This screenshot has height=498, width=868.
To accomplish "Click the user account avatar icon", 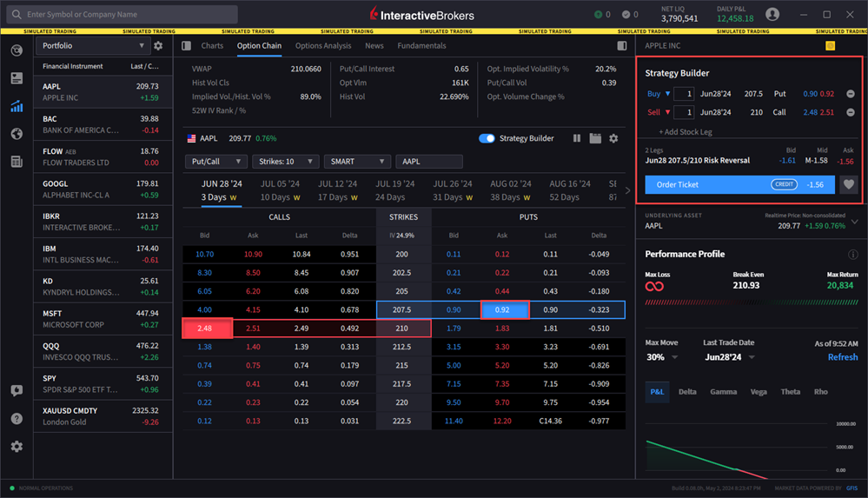I will (772, 15).
